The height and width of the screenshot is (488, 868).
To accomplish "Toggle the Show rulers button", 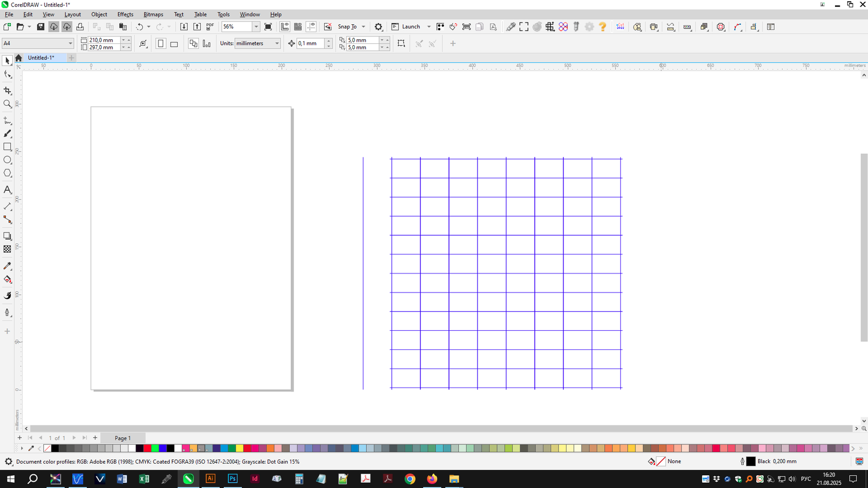I will coord(285,27).
